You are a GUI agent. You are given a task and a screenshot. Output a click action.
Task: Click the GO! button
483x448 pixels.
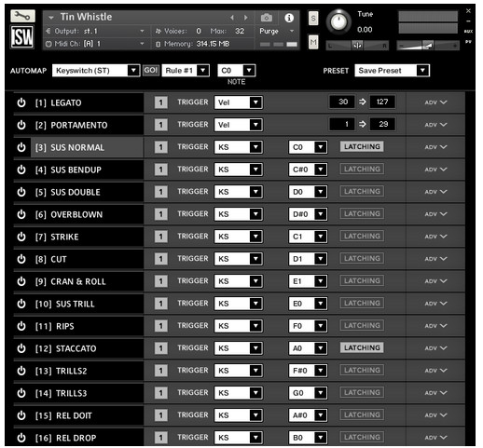coord(151,71)
